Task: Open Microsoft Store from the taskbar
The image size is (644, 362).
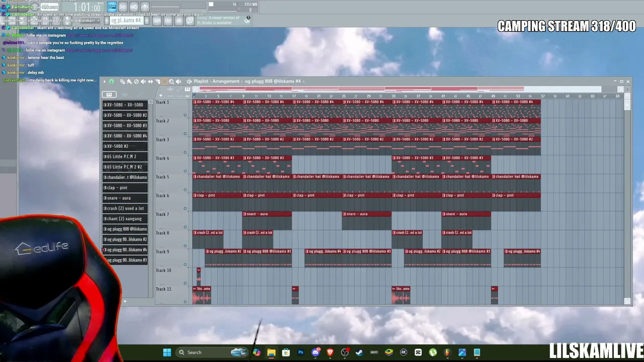Action: pyautogui.click(x=286, y=352)
